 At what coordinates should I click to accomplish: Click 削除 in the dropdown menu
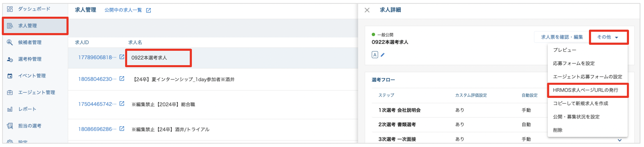(x=558, y=130)
